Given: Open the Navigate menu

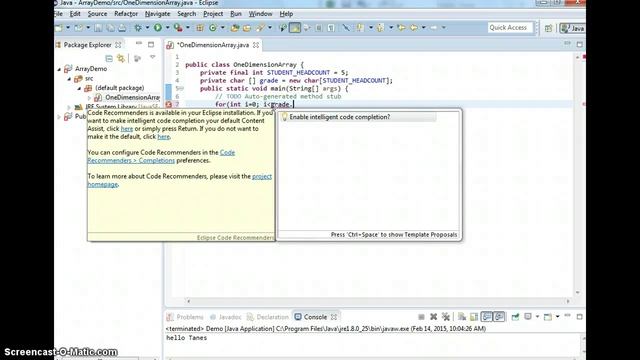Looking at the screenshot, I should click(157, 14).
